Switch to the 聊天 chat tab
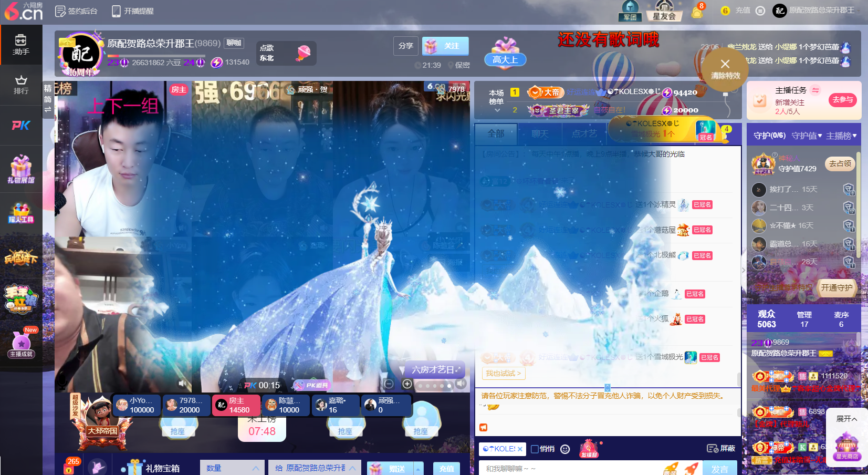Viewport: 868px width, 475px height. coord(540,134)
